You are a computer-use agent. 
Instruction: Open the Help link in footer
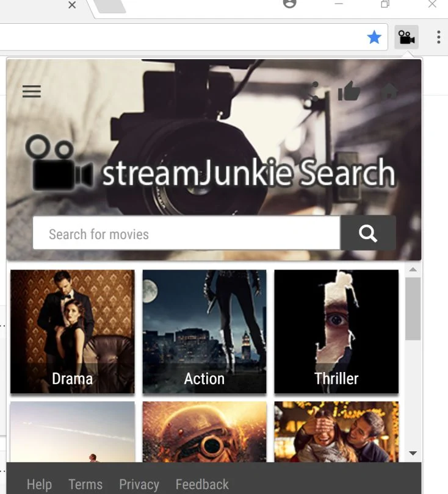click(40, 484)
